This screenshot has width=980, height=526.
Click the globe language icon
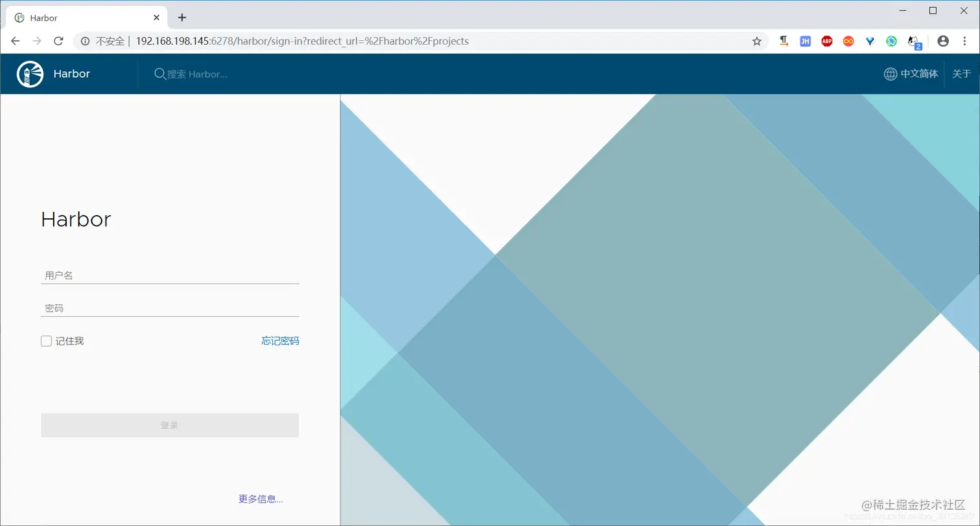coord(891,74)
